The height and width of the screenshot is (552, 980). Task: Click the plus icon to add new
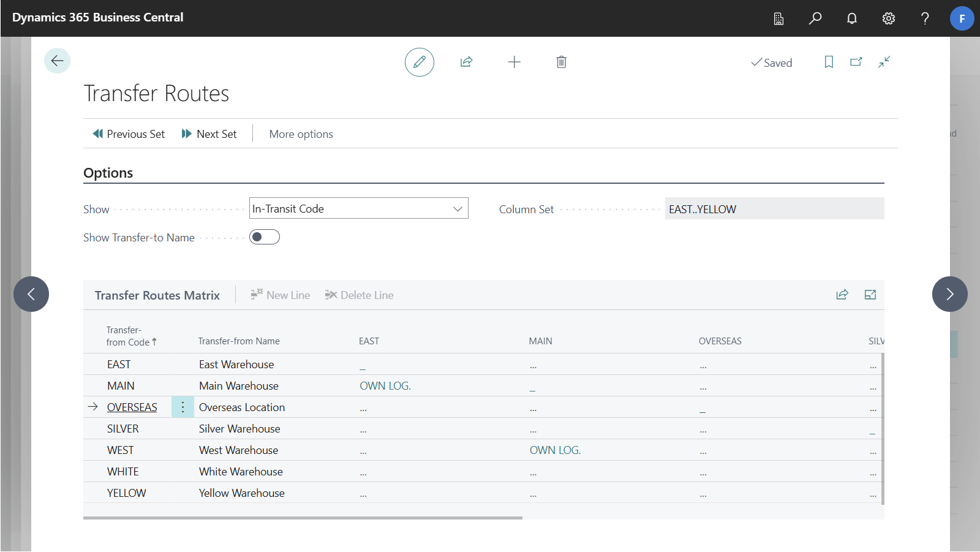pos(514,62)
